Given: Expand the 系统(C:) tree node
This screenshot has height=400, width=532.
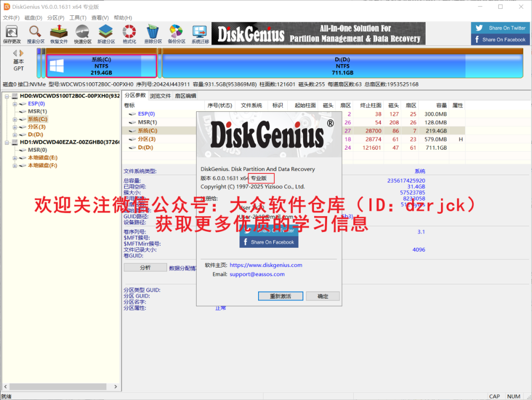Looking at the screenshot, I should tap(15, 119).
